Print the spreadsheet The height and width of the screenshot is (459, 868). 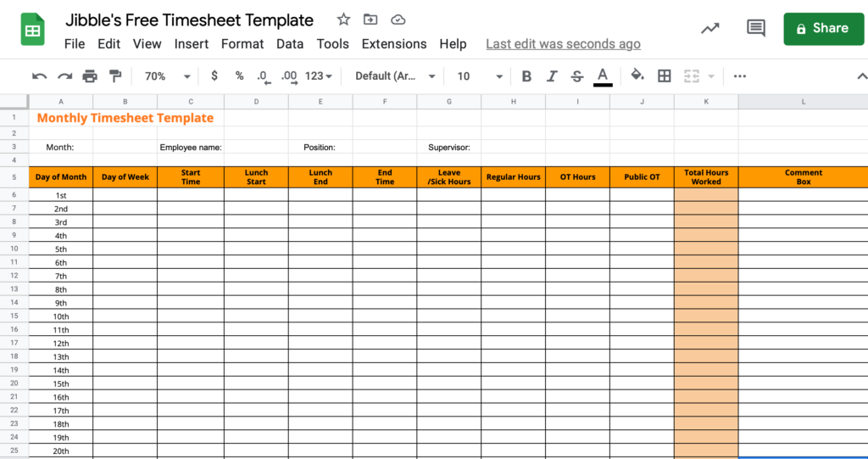[90, 76]
